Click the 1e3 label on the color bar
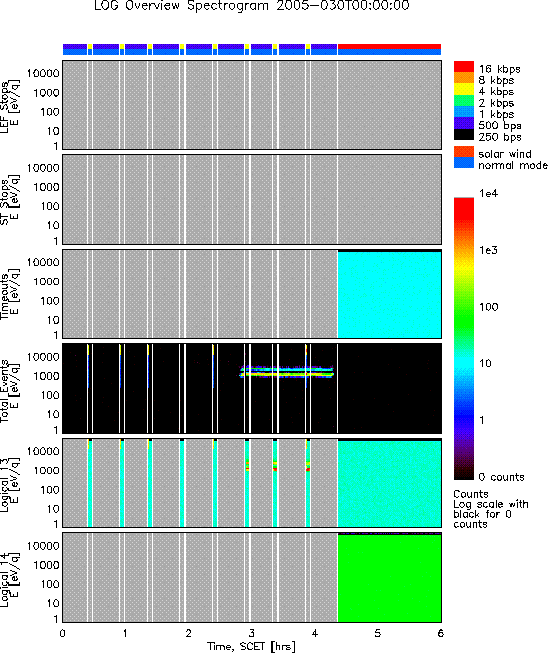 [488, 250]
